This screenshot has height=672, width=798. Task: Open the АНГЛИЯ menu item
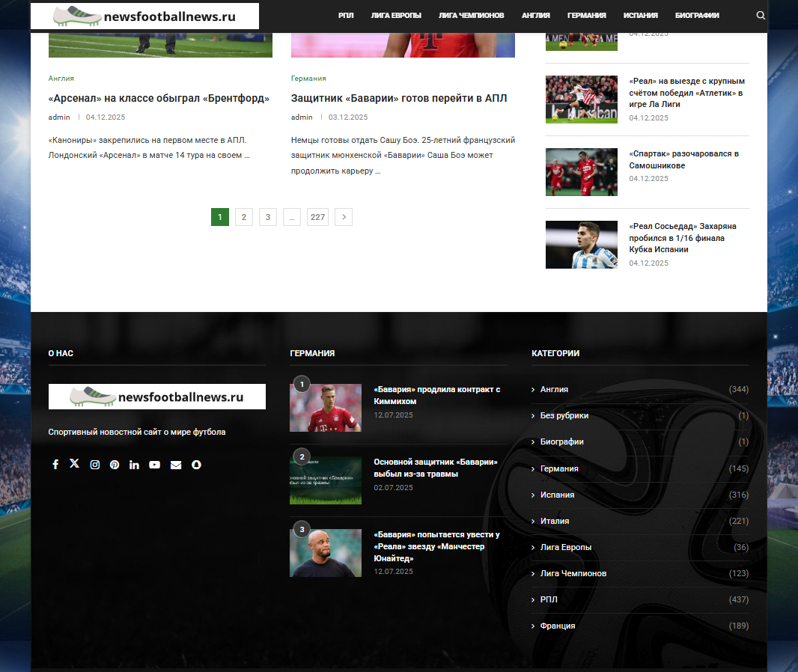point(536,16)
